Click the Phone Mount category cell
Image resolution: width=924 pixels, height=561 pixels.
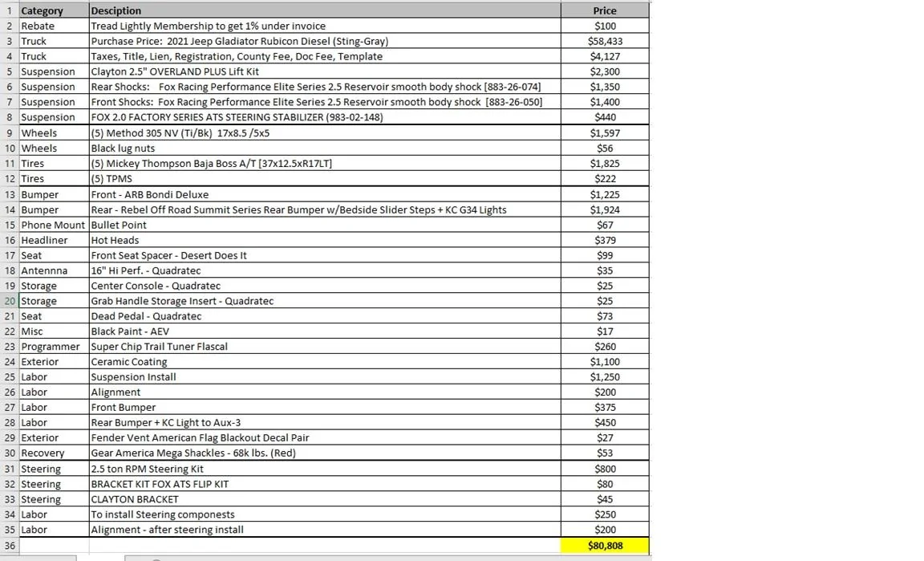[x=54, y=225]
